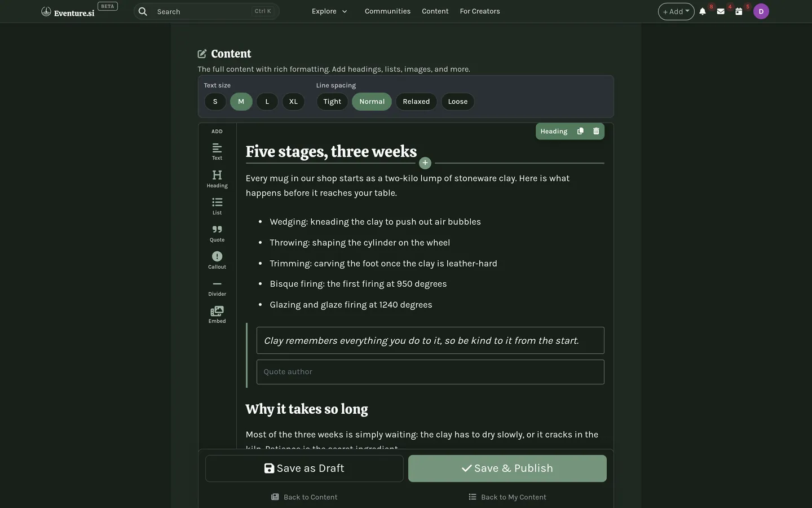Click the Heading block label badge

tap(554, 131)
